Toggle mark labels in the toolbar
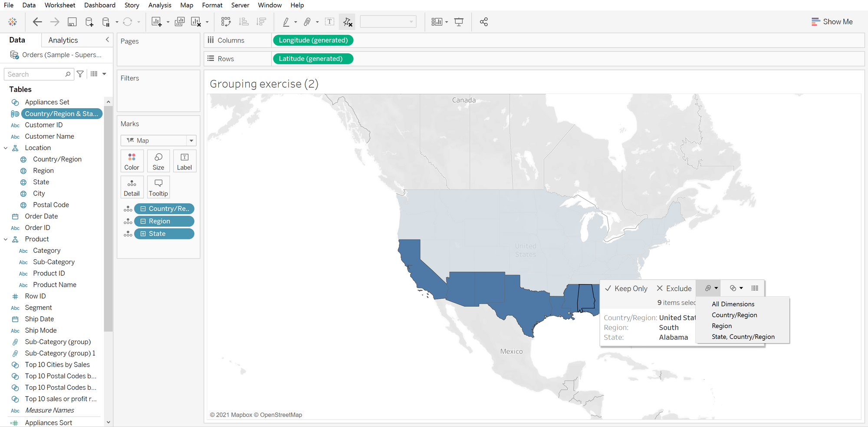868x427 pixels. (329, 22)
